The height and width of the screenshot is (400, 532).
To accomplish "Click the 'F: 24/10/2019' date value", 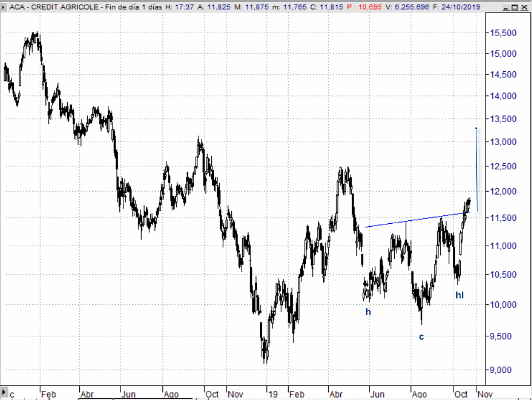I will (456, 7).
